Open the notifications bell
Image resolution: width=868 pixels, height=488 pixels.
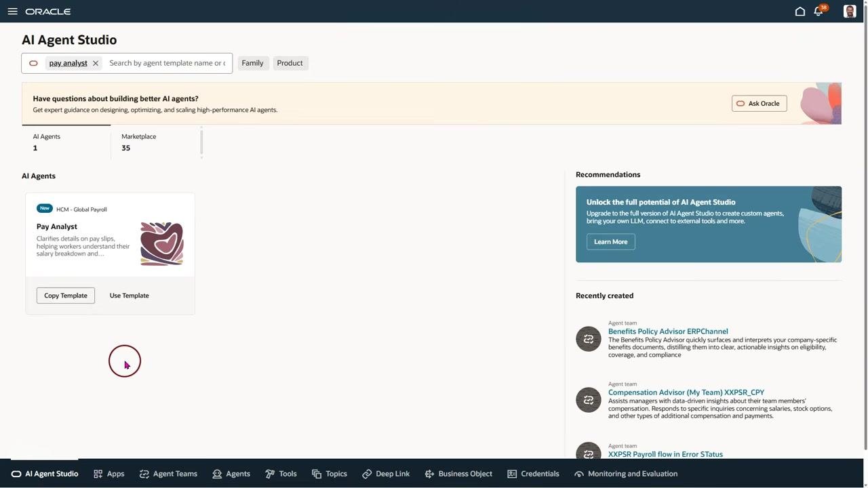pyautogui.click(x=819, y=12)
